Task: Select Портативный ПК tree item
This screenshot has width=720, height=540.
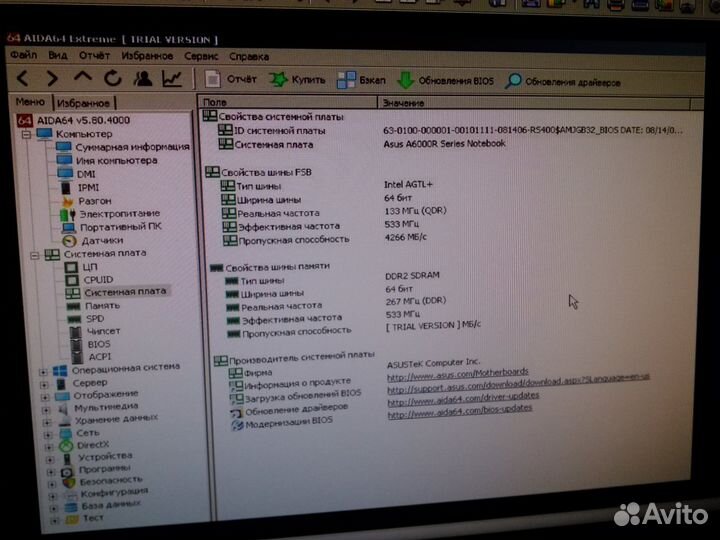Action: [121, 227]
